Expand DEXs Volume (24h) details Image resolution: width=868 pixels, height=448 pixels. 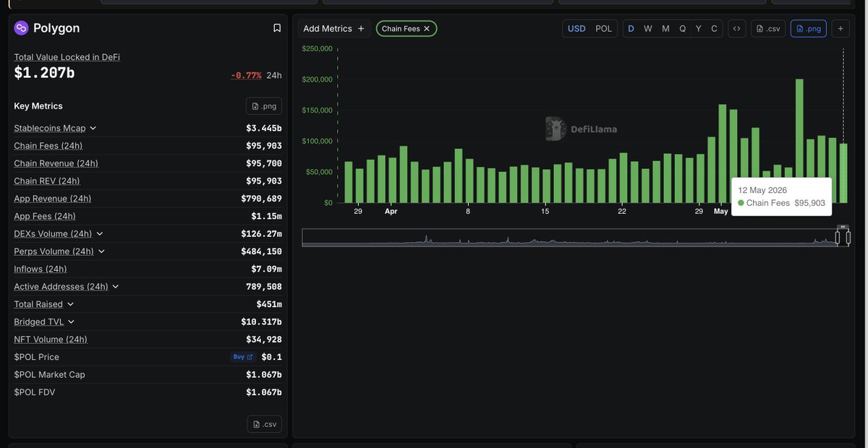tap(100, 234)
